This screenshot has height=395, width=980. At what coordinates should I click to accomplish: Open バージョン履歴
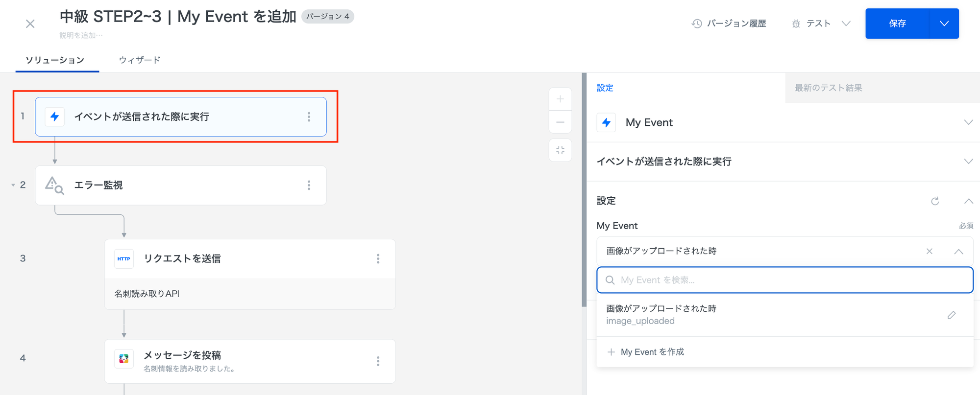(729, 23)
